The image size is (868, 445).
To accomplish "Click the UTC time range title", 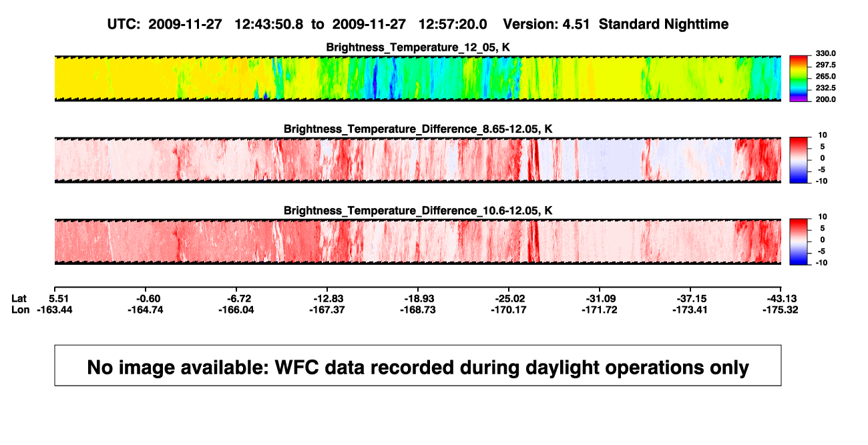I will tap(418, 24).
